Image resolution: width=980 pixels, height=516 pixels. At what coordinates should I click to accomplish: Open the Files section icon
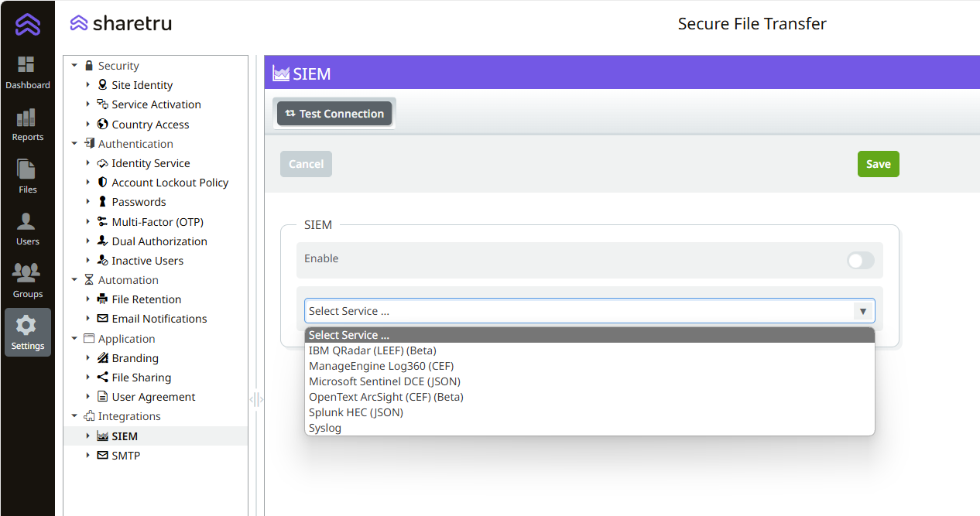pos(27,176)
